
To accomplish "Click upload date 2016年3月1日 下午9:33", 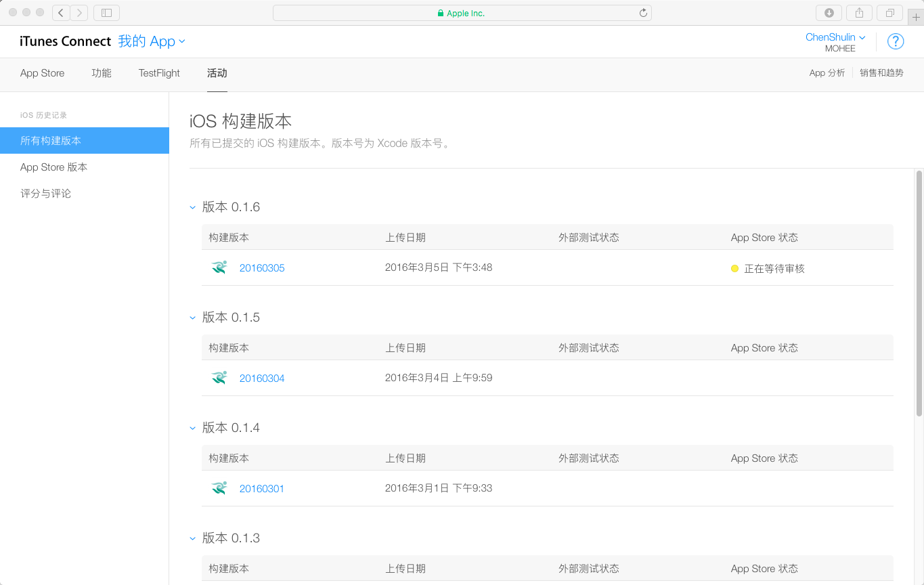I will click(439, 488).
